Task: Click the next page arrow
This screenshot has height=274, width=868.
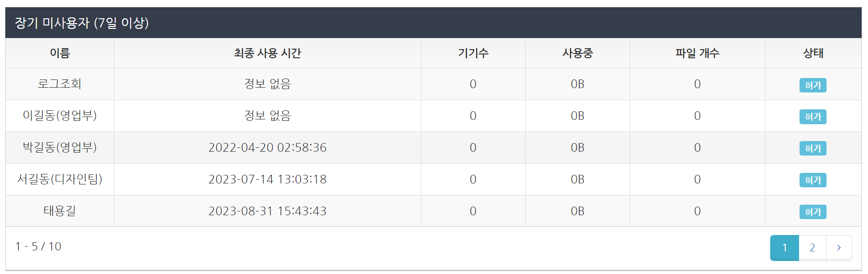Action: (x=839, y=248)
